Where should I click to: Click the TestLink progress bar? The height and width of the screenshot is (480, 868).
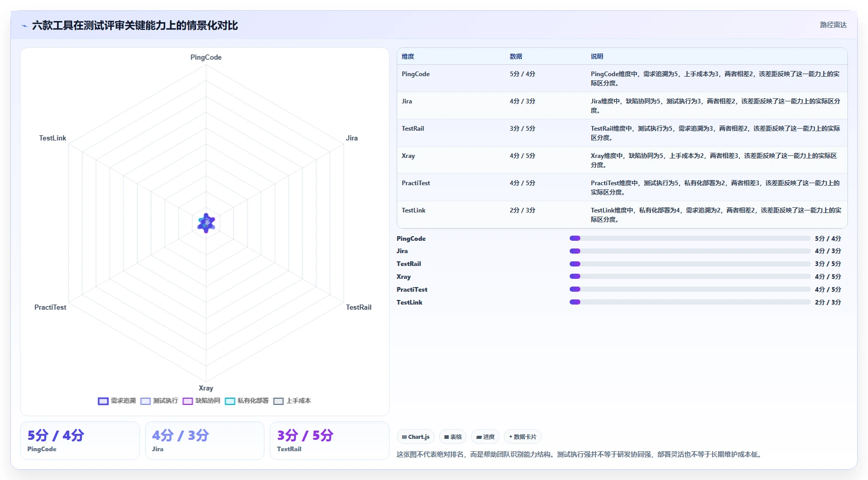coord(690,302)
